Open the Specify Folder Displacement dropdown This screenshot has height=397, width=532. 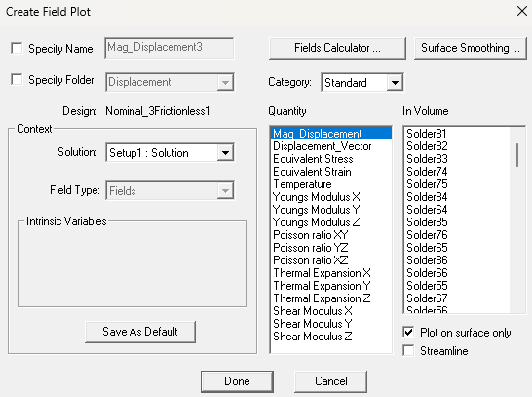[225, 82]
